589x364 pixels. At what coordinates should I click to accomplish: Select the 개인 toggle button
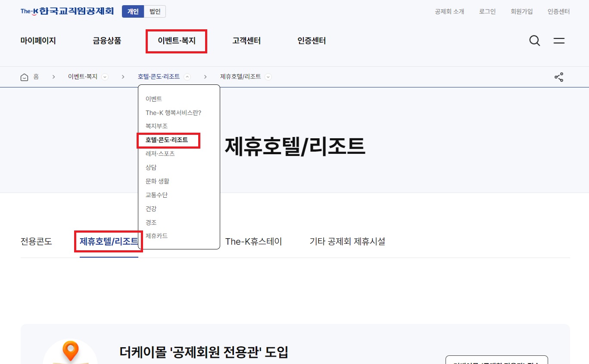coord(133,12)
